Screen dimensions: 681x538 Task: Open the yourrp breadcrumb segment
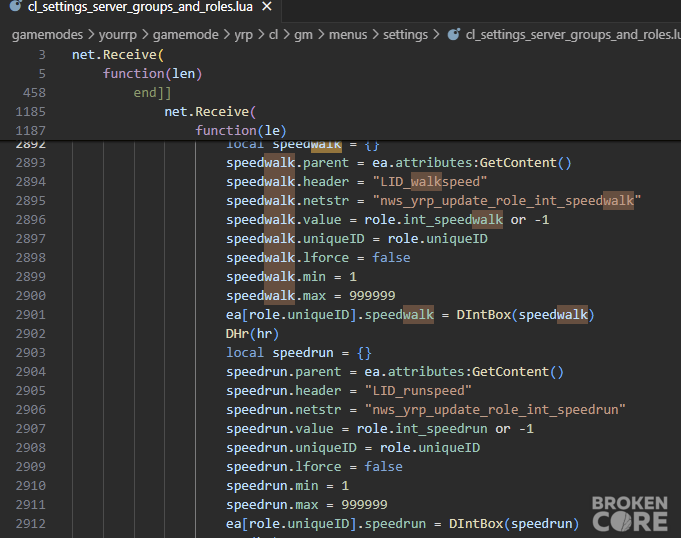(118, 35)
